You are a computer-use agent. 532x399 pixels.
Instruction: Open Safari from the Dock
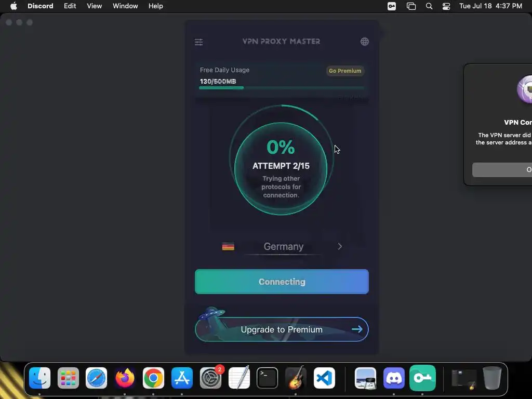(96, 378)
